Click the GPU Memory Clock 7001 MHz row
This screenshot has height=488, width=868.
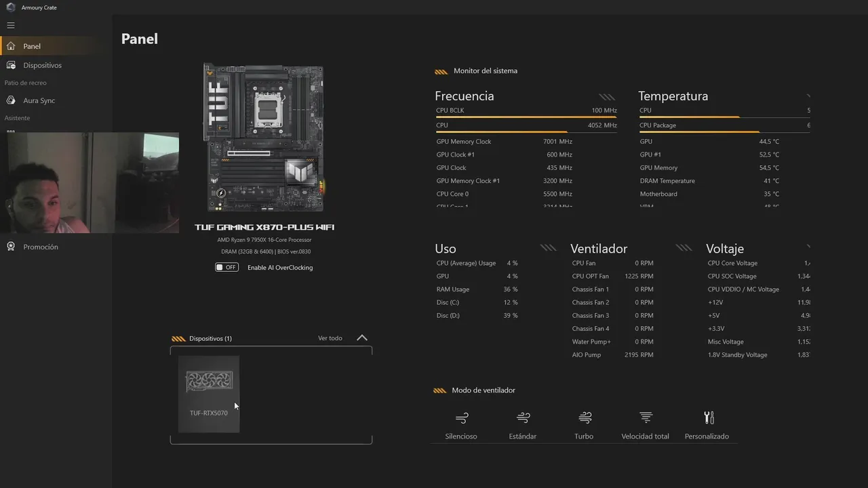tap(505, 142)
